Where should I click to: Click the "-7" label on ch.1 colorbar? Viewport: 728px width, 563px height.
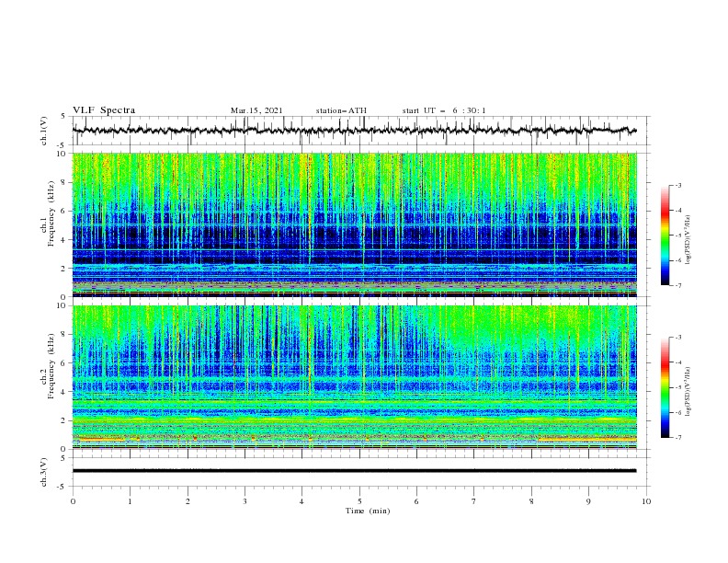(677, 285)
